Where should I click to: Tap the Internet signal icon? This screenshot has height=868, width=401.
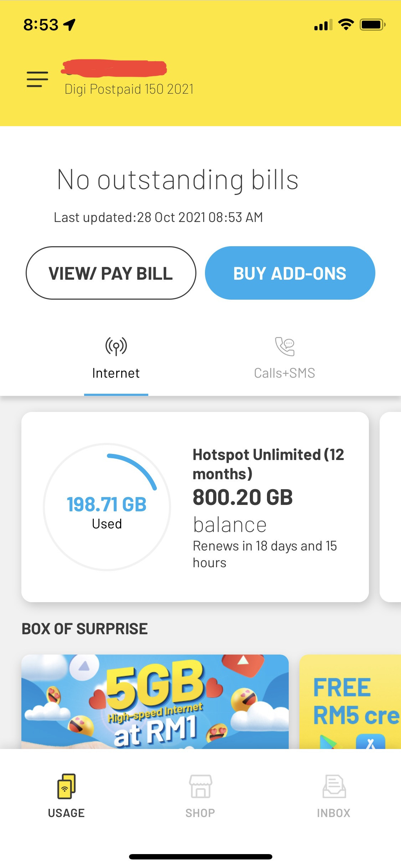116,346
